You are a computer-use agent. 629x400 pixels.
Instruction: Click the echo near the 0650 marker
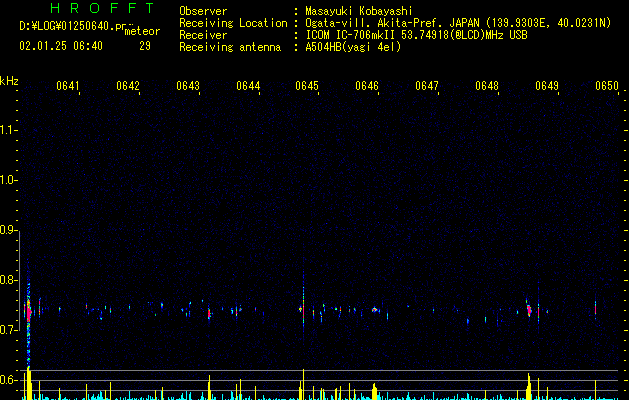click(595, 310)
